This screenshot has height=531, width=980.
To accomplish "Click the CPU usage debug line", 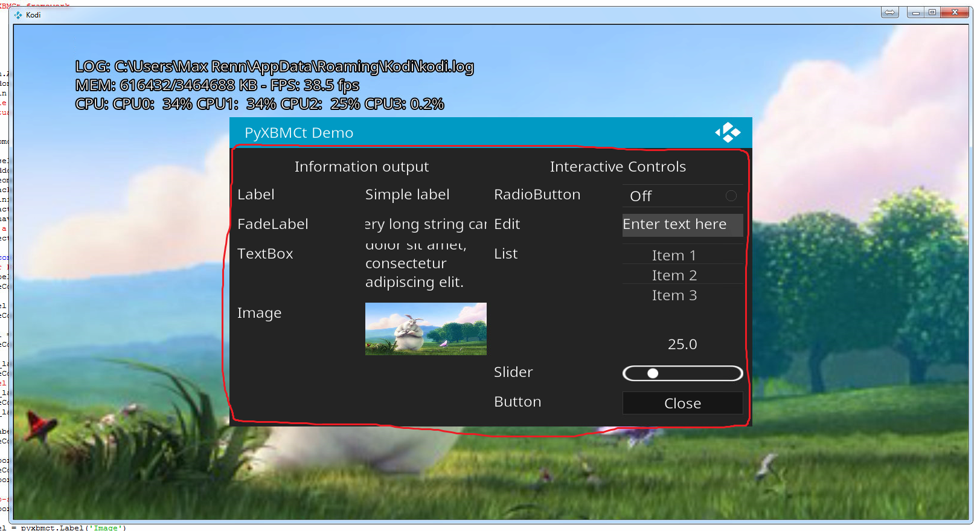I will tap(260, 104).
